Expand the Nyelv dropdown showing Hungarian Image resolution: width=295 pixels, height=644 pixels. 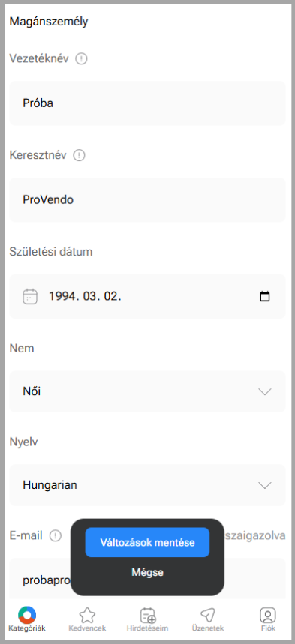(x=147, y=485)
